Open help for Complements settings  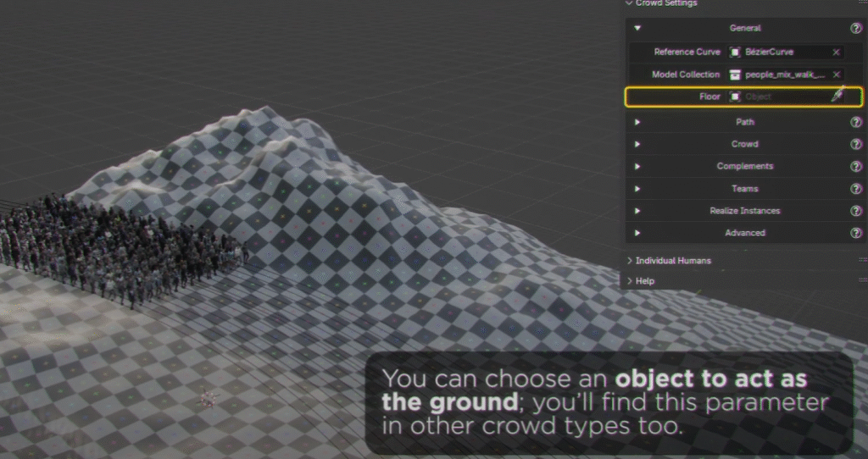[855, 167]
